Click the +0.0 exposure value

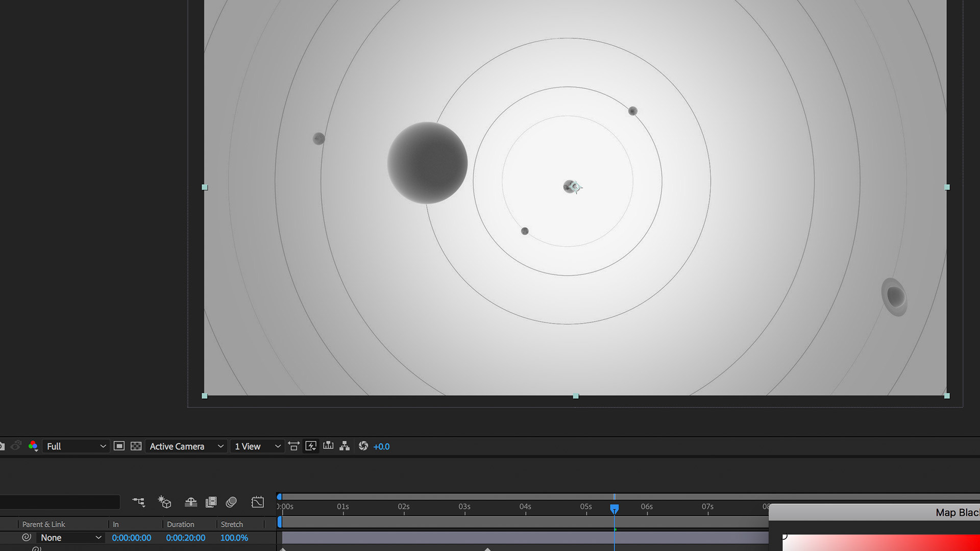(x=381, y=446)
